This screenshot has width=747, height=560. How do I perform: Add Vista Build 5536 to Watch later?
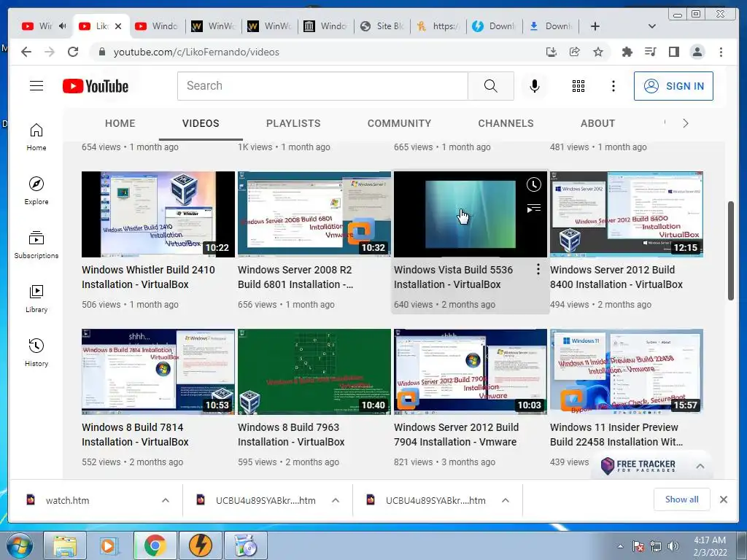coord(533,184)
